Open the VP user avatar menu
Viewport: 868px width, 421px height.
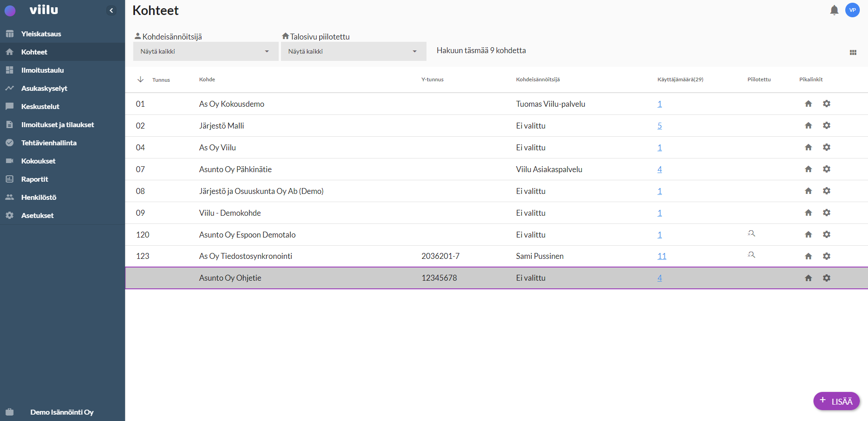(852, 10)
